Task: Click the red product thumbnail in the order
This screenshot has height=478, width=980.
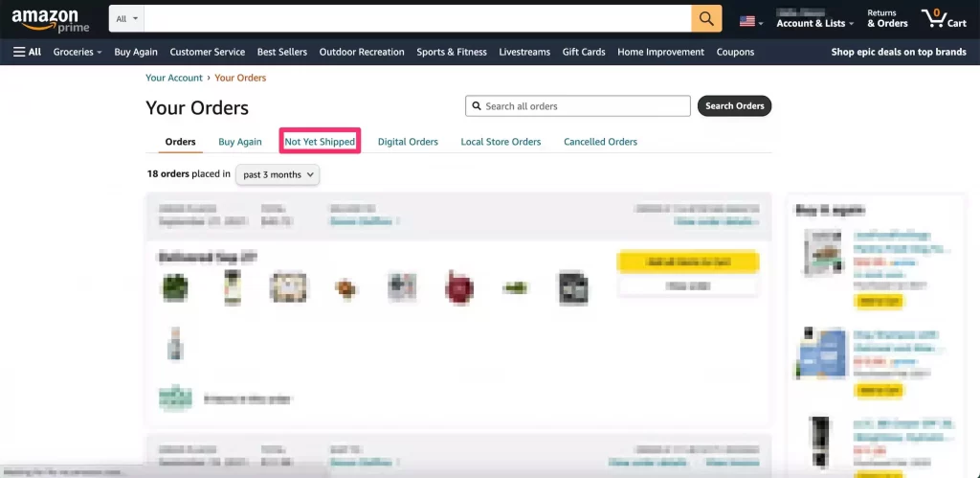Action: (x=459, y=287)
